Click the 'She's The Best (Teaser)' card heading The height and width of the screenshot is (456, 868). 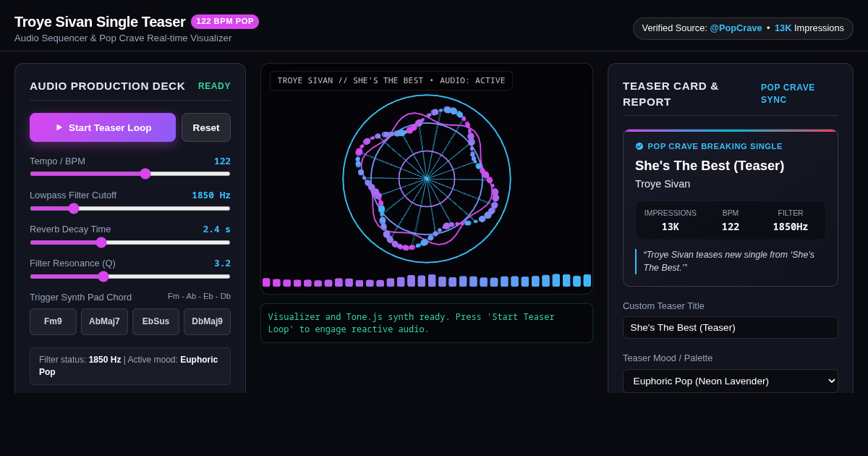coord(710,166)
